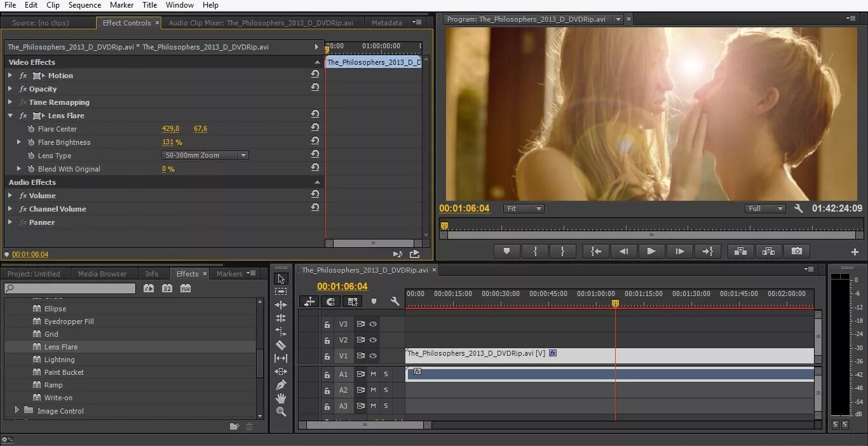Toggle Linked Selection in the timeline
This screenshot has height=446, width=868.
click(352, 302)
